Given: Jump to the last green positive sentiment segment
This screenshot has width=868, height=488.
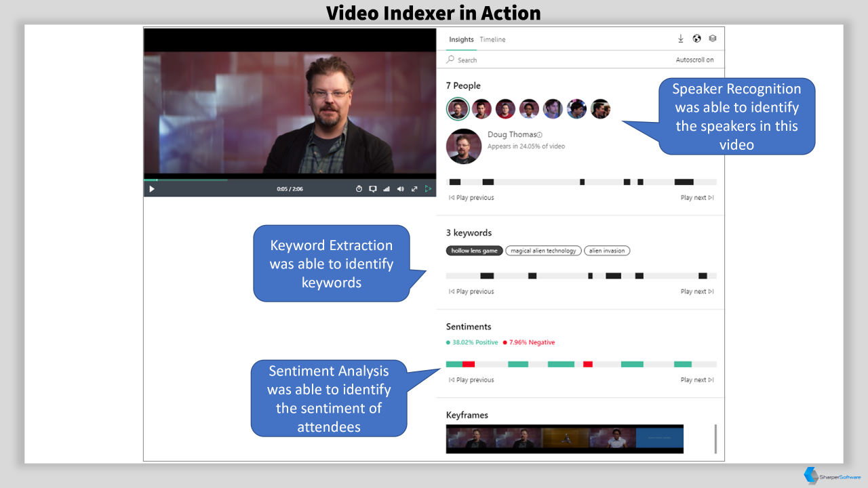Looking at the screenshot, I should (683, 364).
